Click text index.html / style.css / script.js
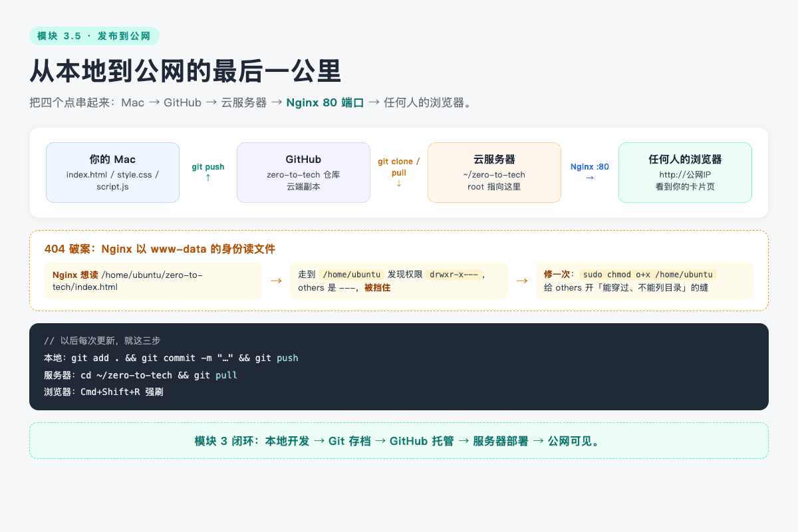798x532 pixels. coord(112,181)
